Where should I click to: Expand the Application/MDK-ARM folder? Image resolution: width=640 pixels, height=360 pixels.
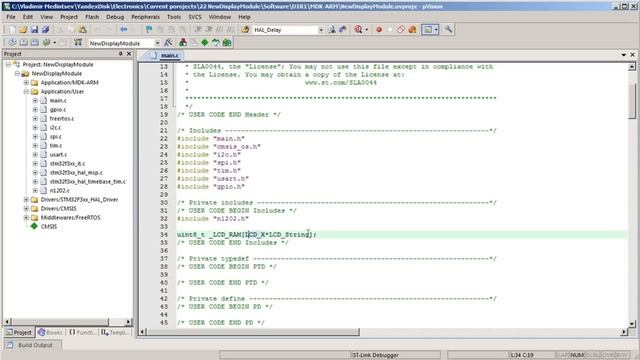pos(26,82)
